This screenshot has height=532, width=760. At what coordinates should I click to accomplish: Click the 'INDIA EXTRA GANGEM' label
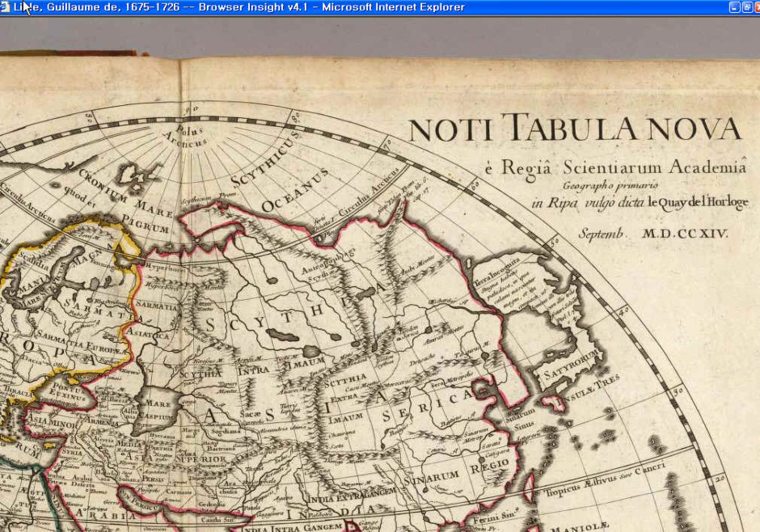tap(352, 496)
